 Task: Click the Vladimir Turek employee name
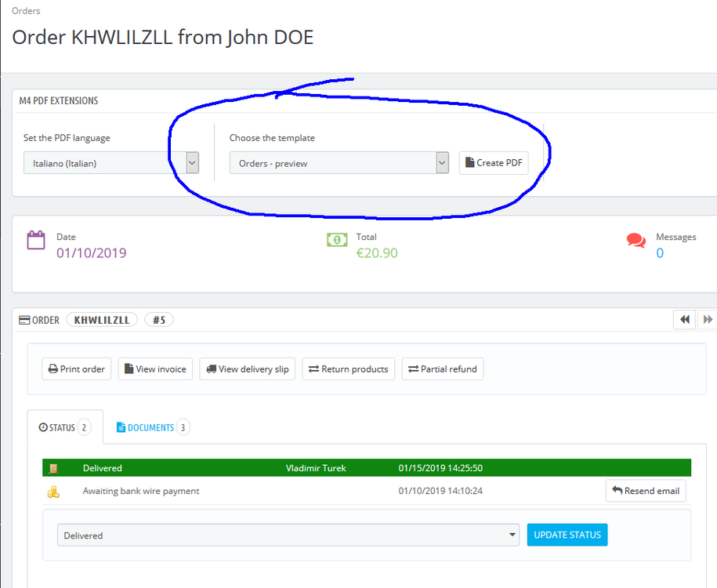coord(316,468)
